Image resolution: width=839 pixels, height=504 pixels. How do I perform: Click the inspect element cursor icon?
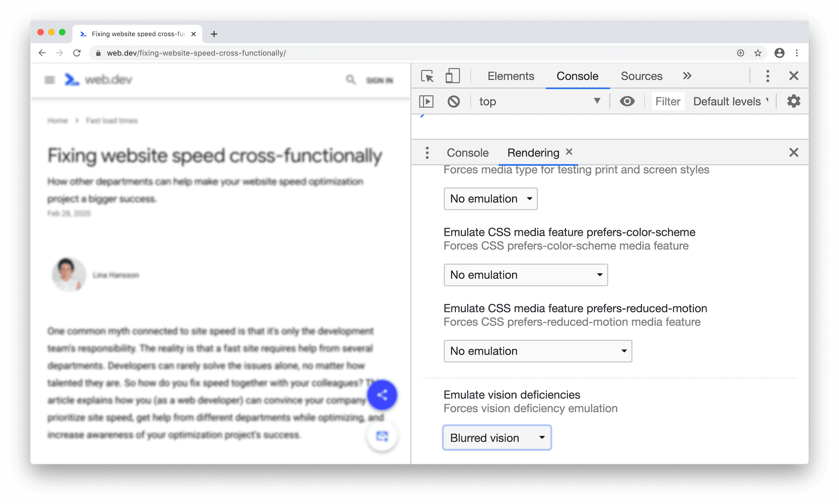click(x=427, y=75)
